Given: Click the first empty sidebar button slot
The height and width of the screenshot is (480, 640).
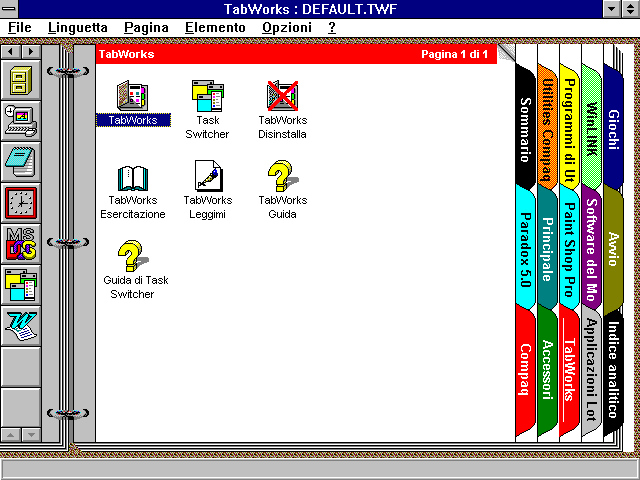Looking at the screenshot, I should pyautogui.click(x=21, y=367).
